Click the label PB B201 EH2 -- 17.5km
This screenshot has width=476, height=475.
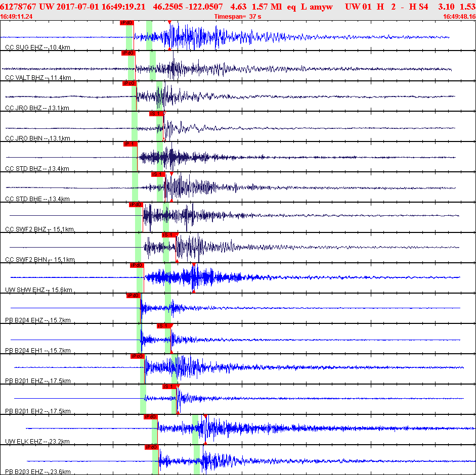[x=38, y=411]
